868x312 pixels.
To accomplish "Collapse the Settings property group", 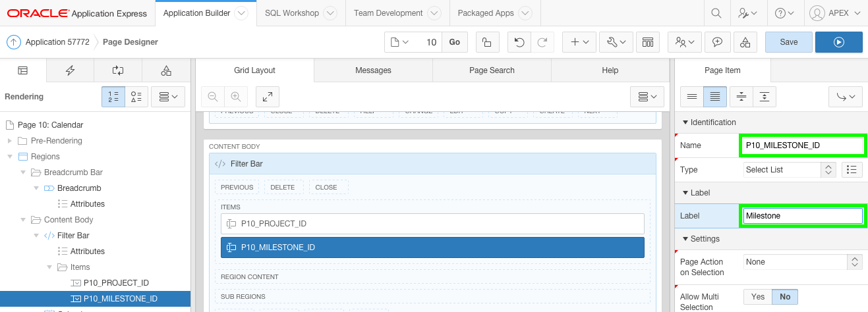I will [685, 239].
